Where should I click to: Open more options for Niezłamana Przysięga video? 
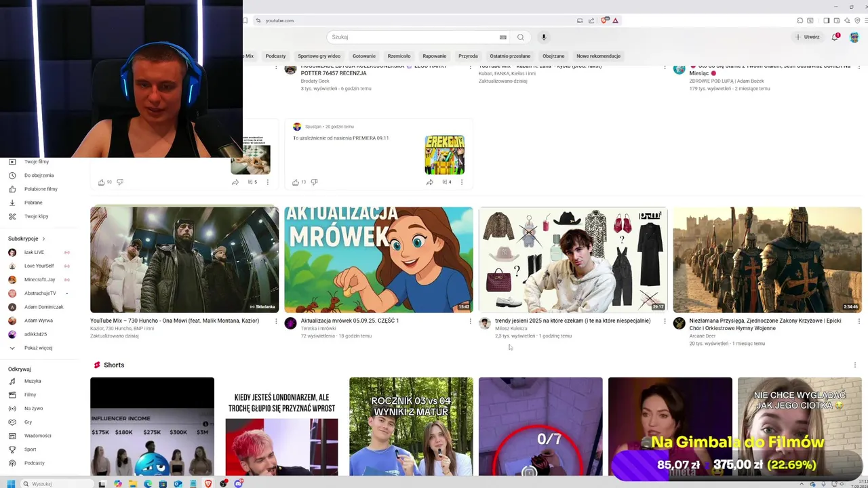pyautogui.click(x=859, y=321)
